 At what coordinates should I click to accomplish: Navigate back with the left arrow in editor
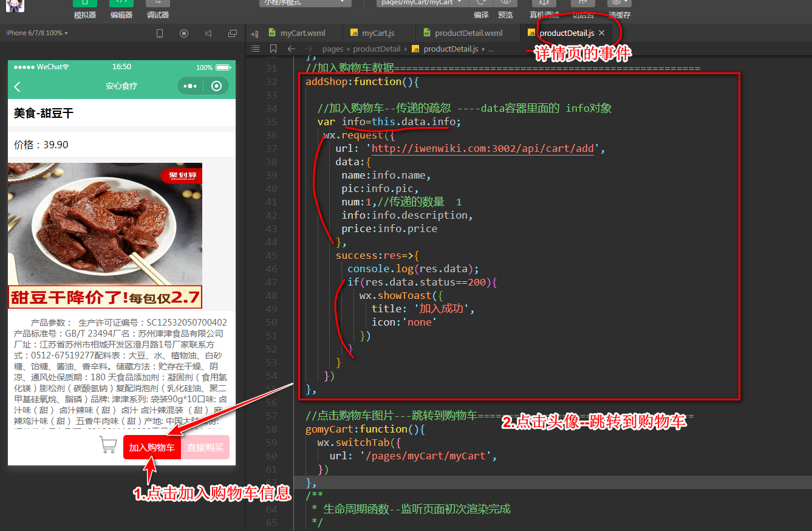(292, 49)
